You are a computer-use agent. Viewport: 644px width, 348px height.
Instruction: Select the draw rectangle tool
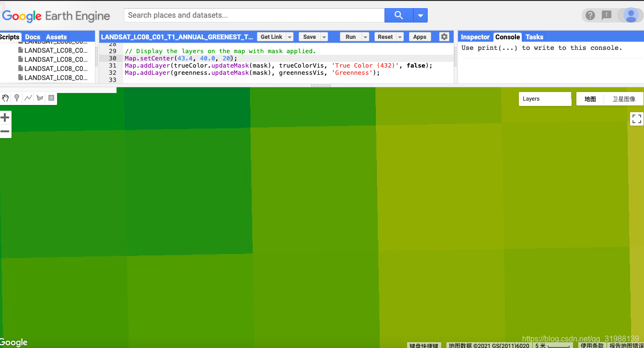coord(51,98)
